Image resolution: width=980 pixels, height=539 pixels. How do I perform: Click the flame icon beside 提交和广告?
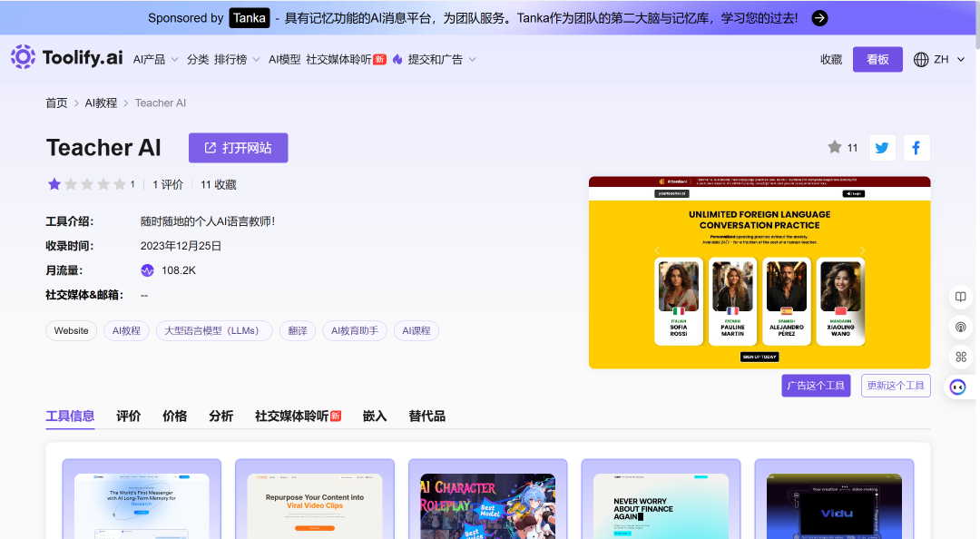pyautogui.click(x=397, y=59)
